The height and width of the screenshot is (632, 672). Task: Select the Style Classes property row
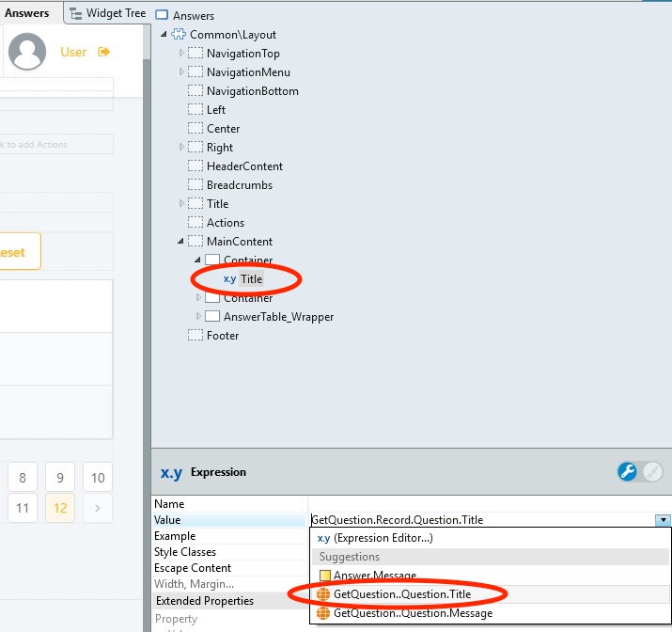pos(230,552)
